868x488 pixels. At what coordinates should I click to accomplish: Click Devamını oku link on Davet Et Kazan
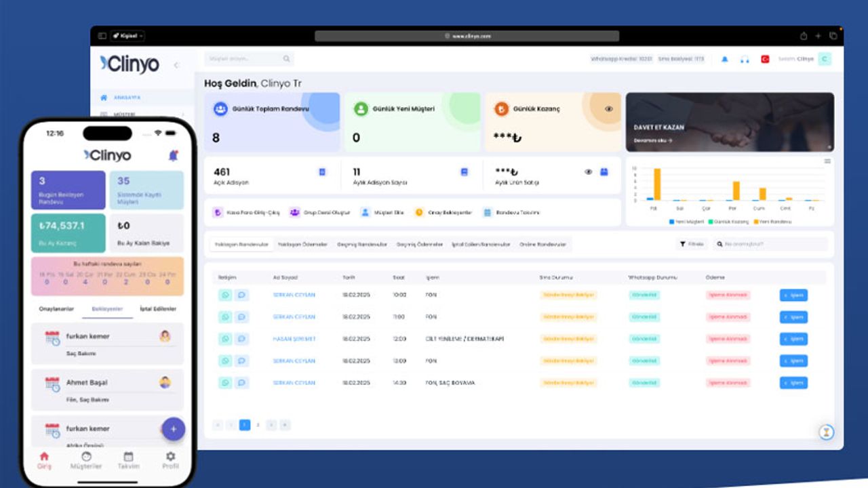pos(653,140)
